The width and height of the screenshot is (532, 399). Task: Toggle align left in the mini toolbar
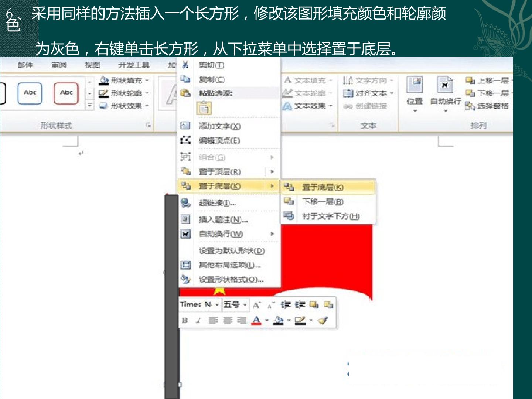tap(213, 321)
